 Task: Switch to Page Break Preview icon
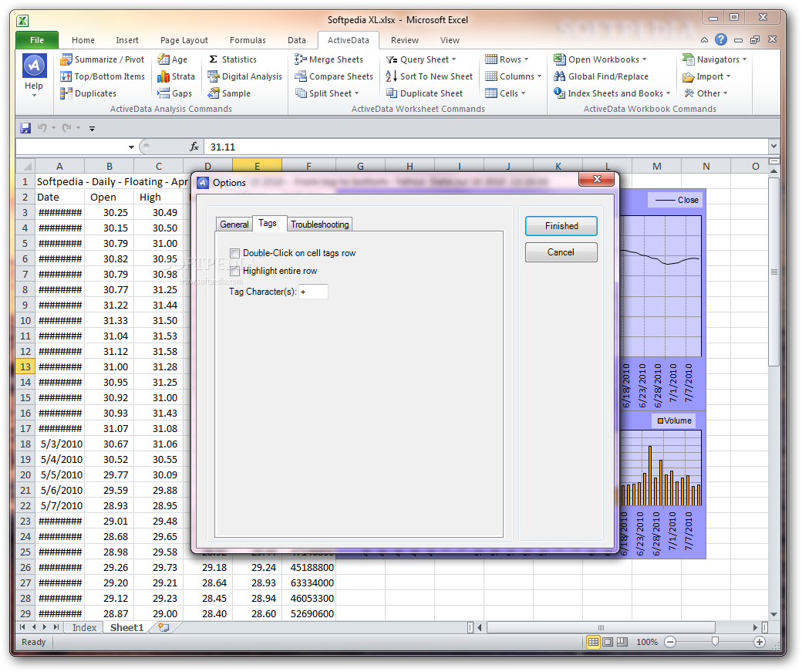pos(622,642)
